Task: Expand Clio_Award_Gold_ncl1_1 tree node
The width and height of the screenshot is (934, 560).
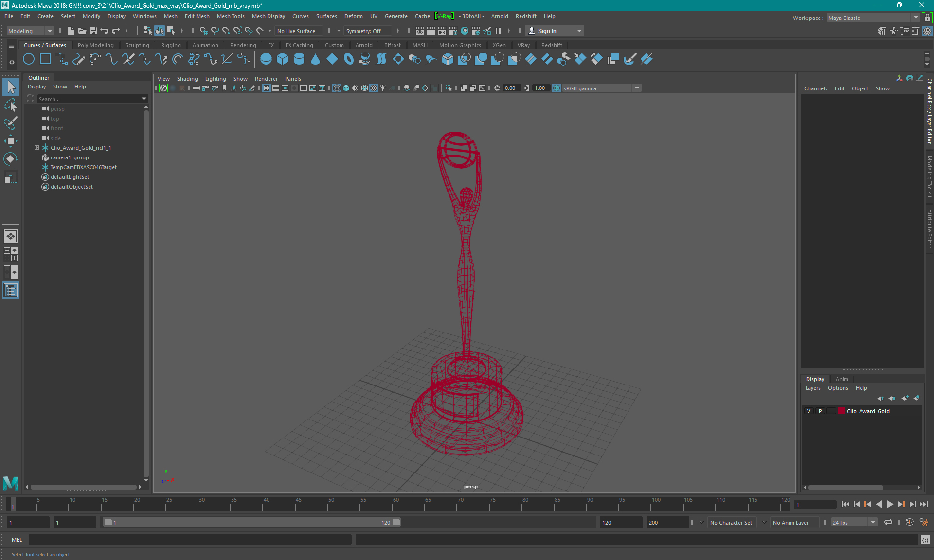Action: point(36,147)
